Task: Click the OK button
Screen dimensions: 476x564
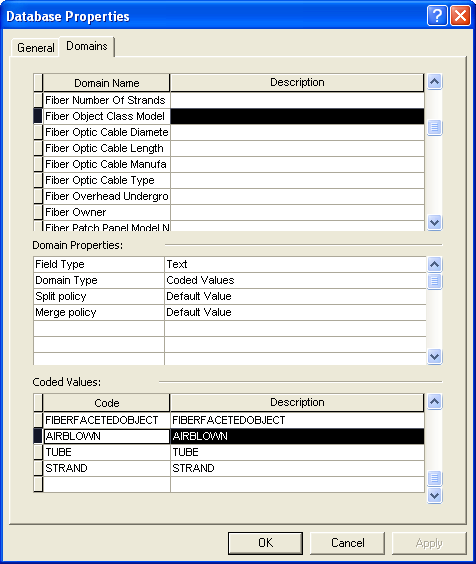Action: pos(265,543)
